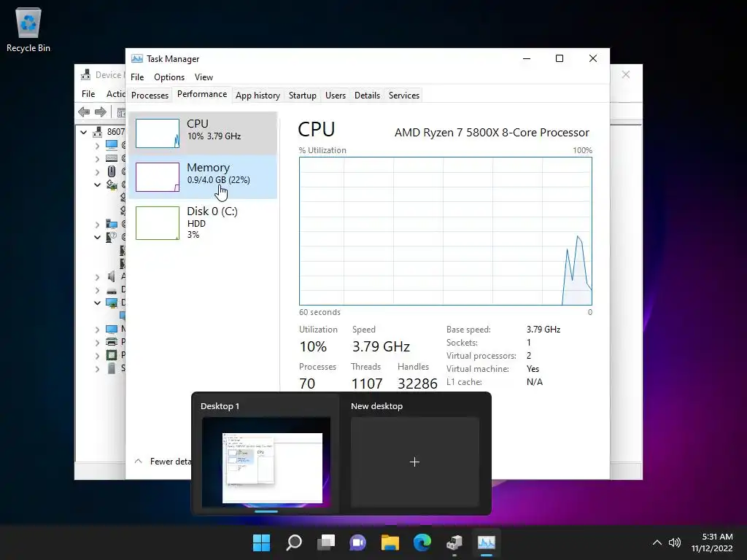The height and width of the screenshot is (560, 747).
Task: Select the root computer node icon
Action: tap(98, 132)
